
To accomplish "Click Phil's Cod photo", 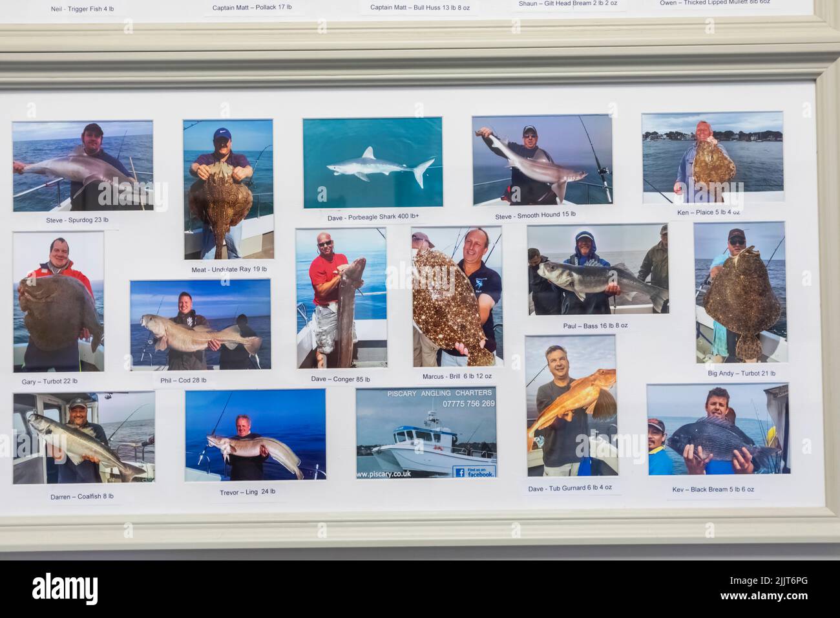I will pos(200,325).
